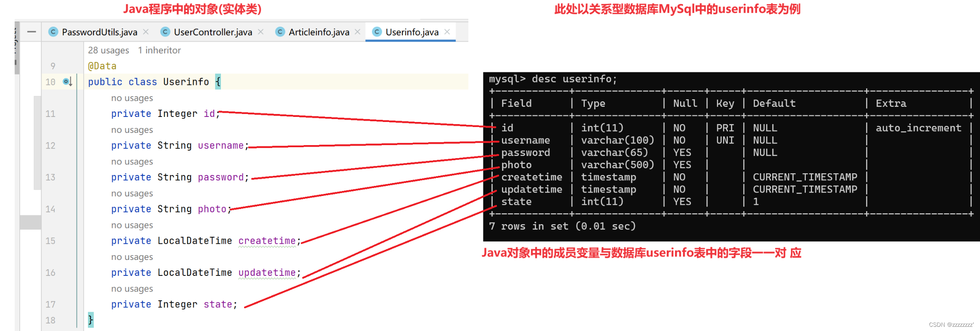980x331 pixels.
Task: Collapse the tool window with the minus icon
Action: tap(32, 32)
